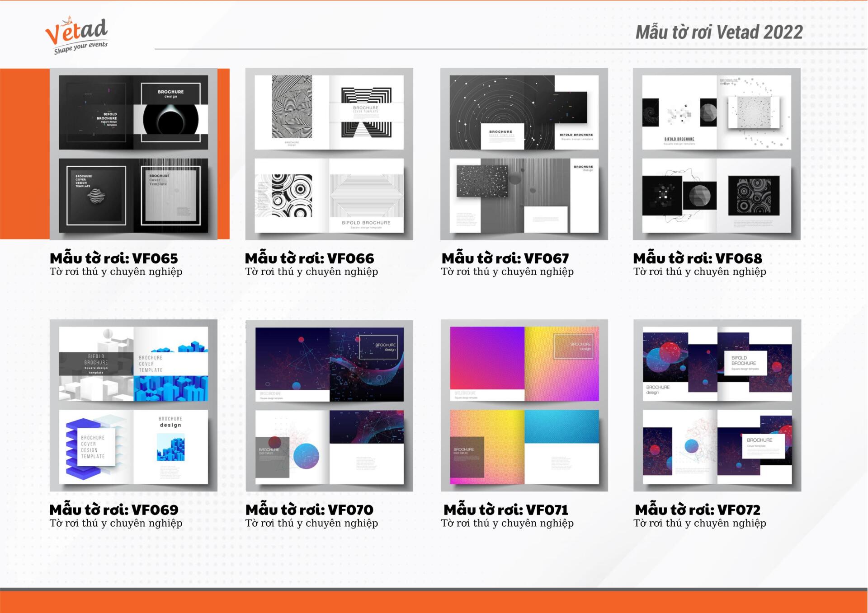Click the 'Mẫu tờ rơi: VF068' title
This screenshot has height=613, width=868.
(x=698, y=258)
